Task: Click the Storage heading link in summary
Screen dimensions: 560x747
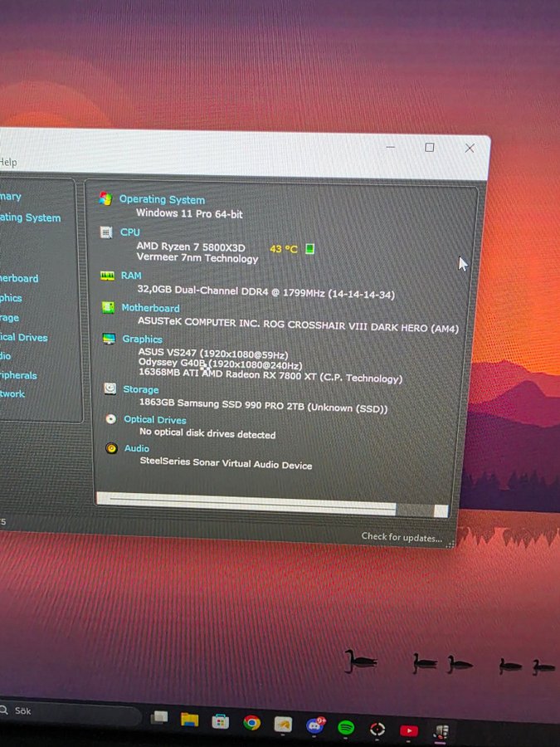Action: pos(141,389)
